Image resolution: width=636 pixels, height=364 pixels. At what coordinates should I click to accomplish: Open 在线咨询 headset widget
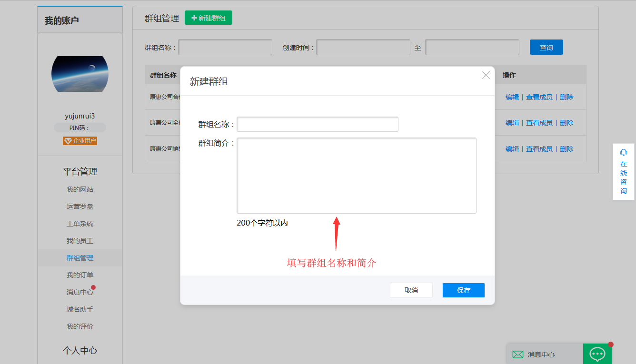pyautogui.click(x=623, y=172)
